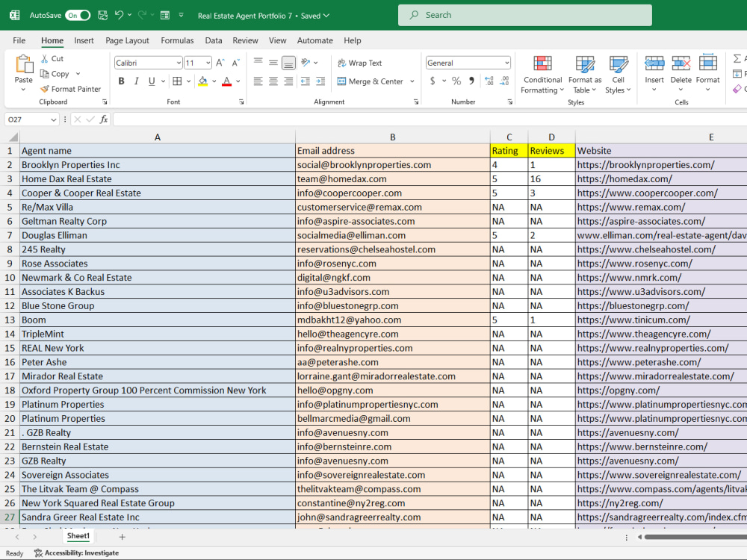
Task: Click the Name Box showing O27
Action: (32, 119)
